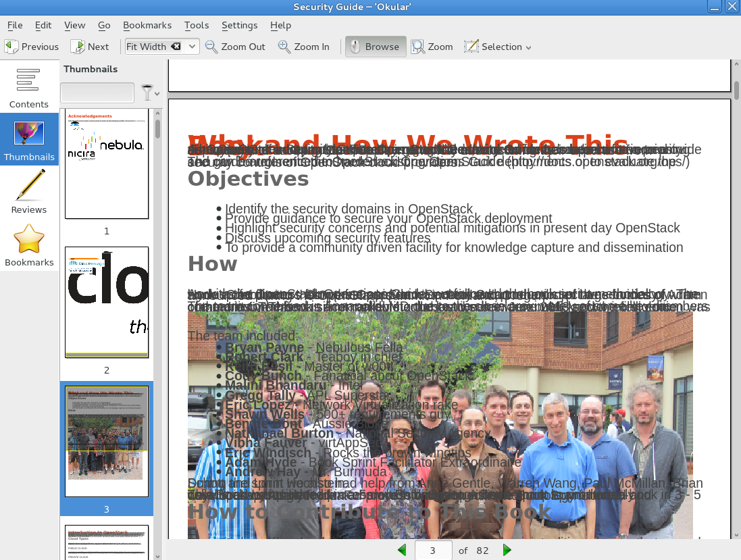Image resolution: width=741 pixels, height=560 pixels.
Task: Click the page number field showing 3
Action: (x=434, y=551)
